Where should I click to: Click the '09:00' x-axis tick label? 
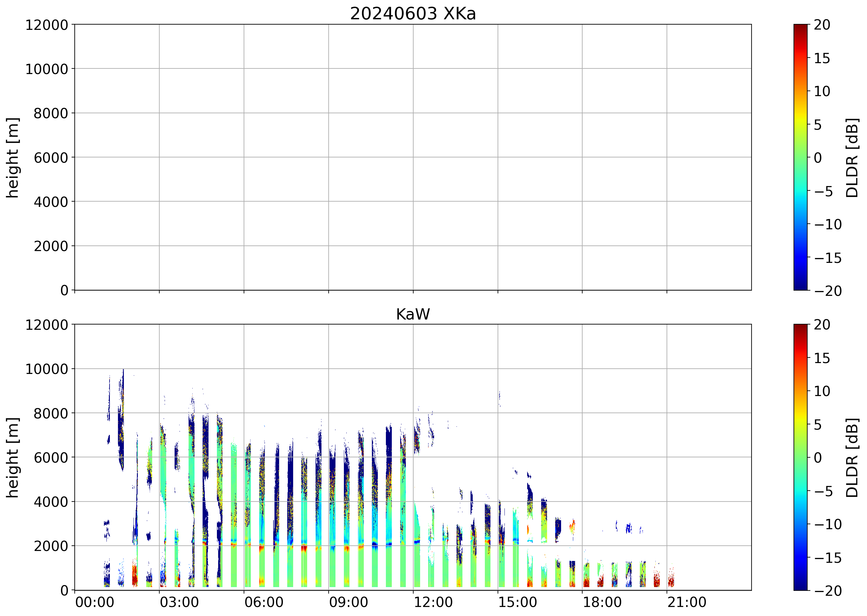coord(348,602)
